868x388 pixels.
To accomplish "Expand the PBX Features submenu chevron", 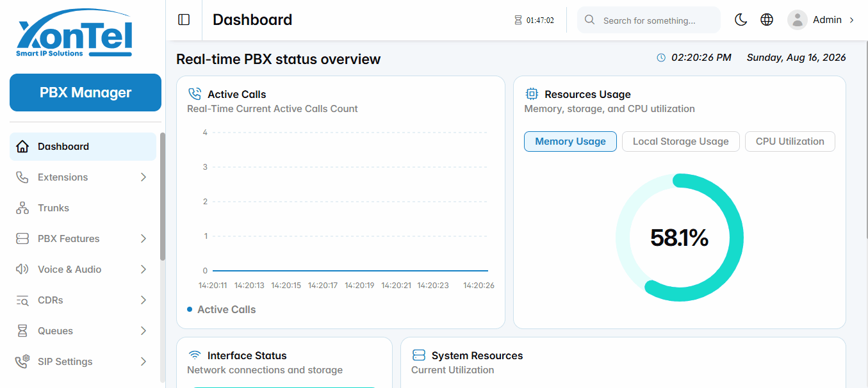I will tap(143, 239).
